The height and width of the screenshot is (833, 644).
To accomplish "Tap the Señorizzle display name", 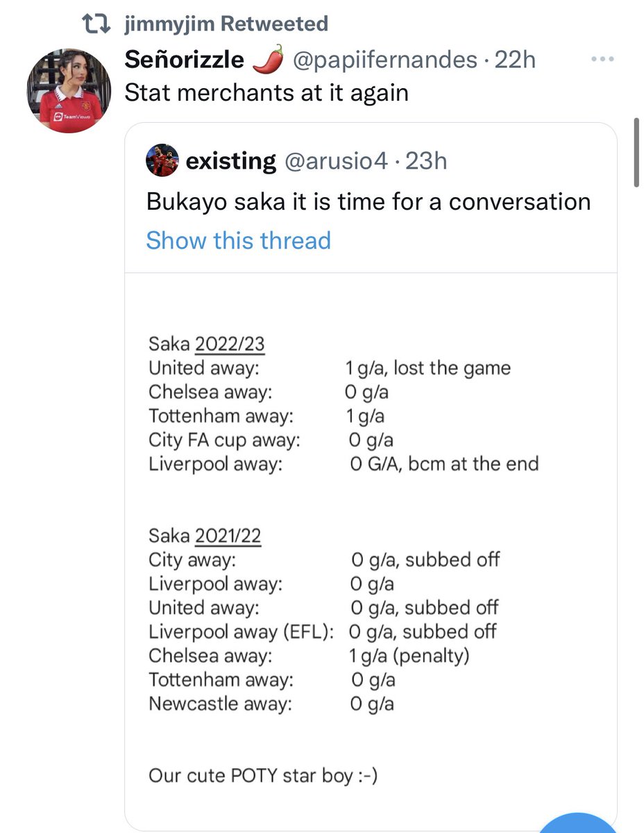I will (185, 60).
